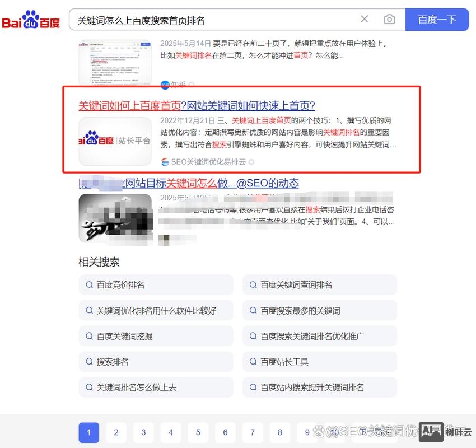Open the dropdown next to SEO关键词优化易排云
The height and width of the screenshot is (448, 476).
pos(251,162)
